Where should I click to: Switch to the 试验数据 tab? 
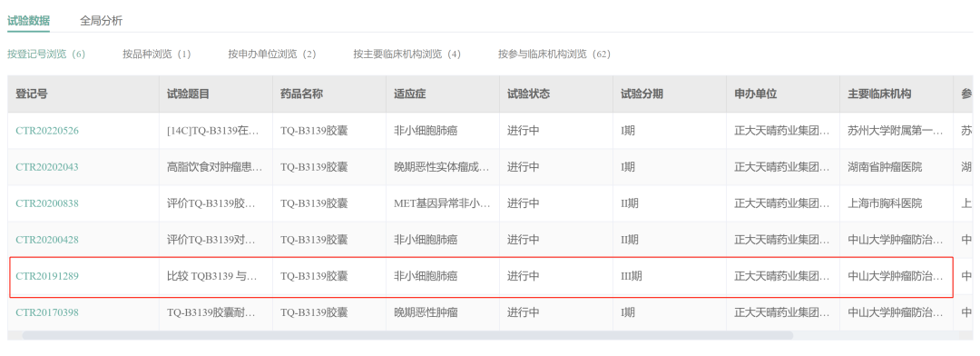pyautogui.click(x=29, y=21)
